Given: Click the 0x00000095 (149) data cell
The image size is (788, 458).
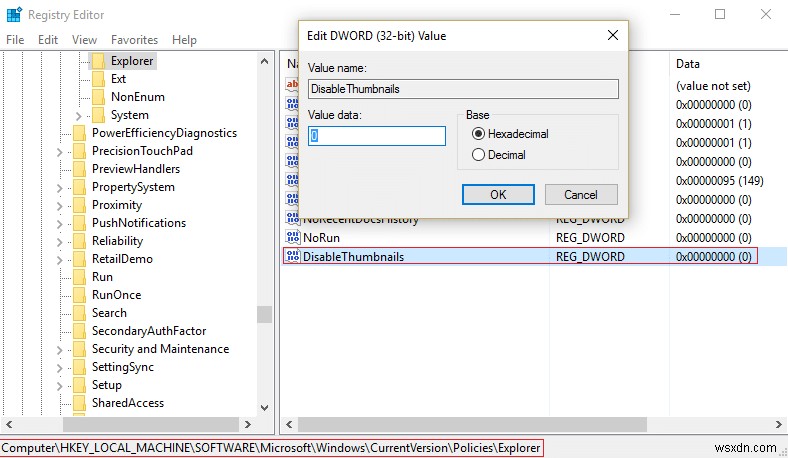Looking at the screenshot, I should click(x=719, y=180).
